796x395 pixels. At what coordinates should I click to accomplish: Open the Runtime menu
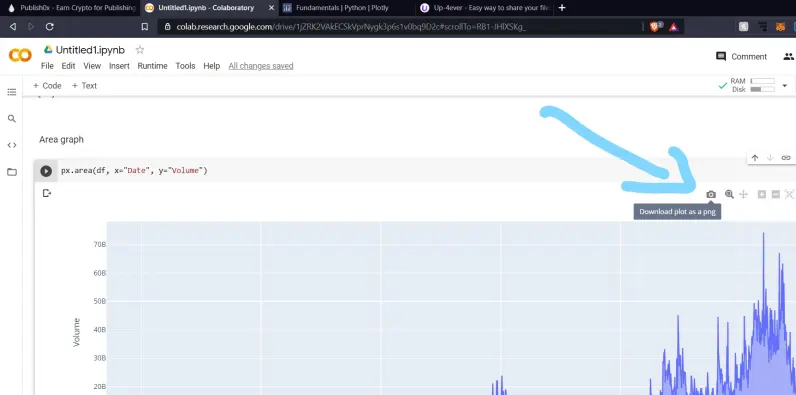click(152, 66)
